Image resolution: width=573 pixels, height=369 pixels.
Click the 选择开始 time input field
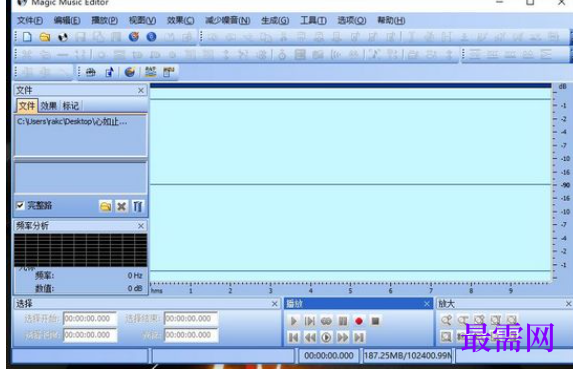tap(90, 319)
